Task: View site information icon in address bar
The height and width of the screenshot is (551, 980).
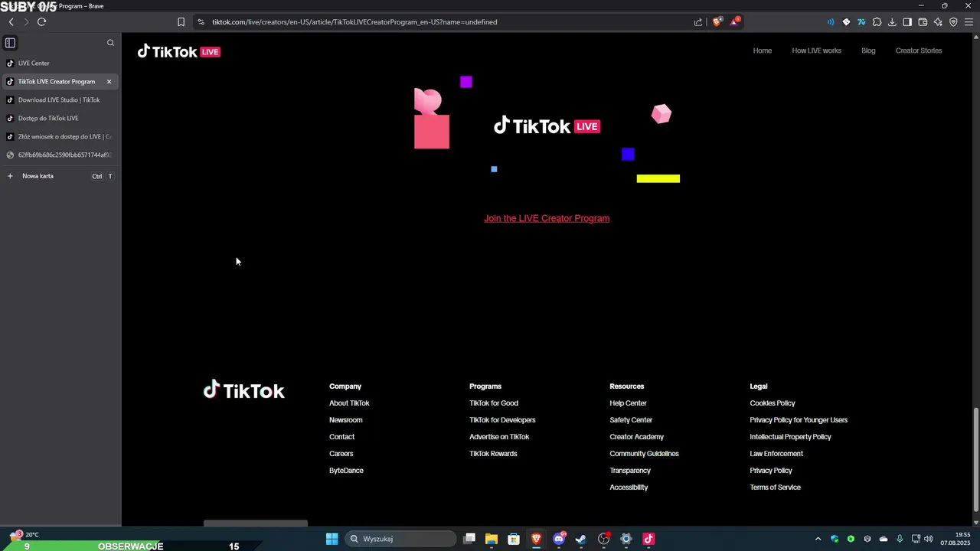Action: (201, 22)
